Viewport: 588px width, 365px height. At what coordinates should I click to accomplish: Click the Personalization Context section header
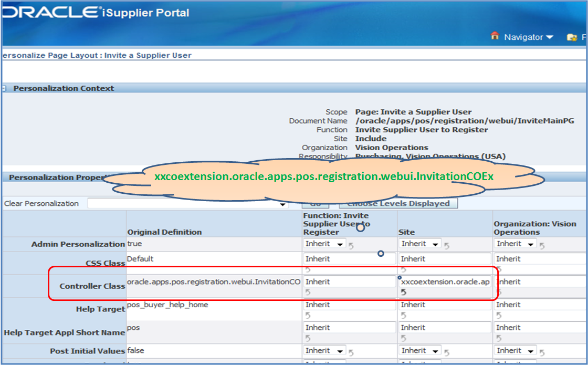pos(64,88)
